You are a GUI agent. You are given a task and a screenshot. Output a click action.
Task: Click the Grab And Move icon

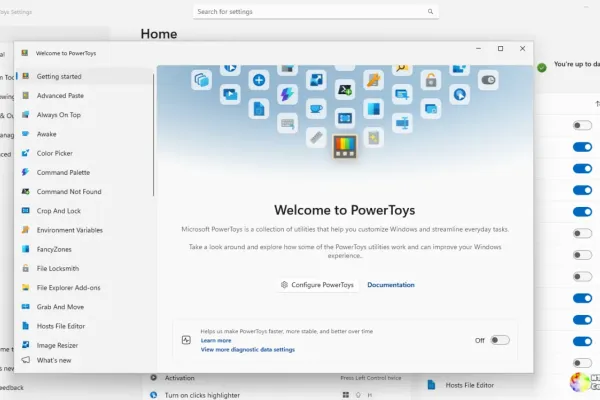[26, 307]
